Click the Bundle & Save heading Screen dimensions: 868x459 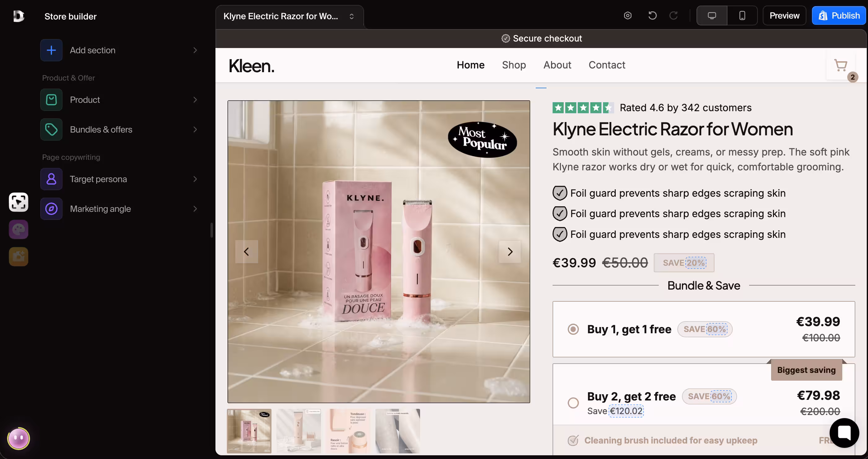[704, 286]
